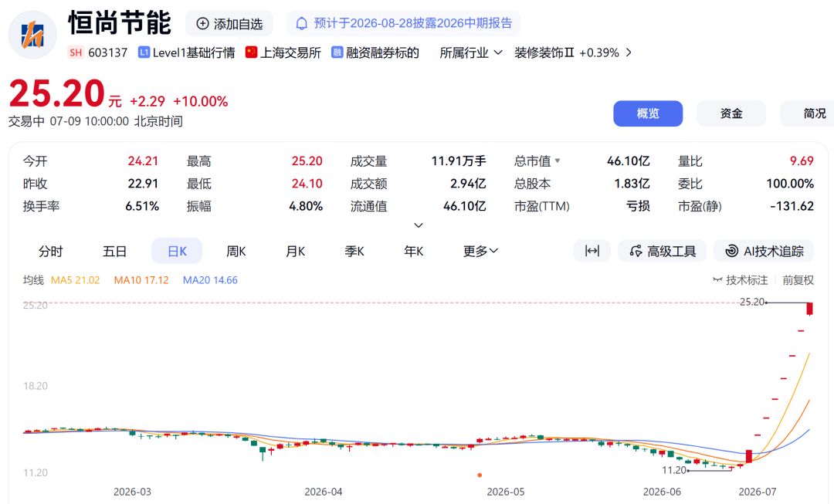This screenshot has height=504, width=834.
Task: Open AI技术追踪 feature
Action: click(x=764, y=251)
